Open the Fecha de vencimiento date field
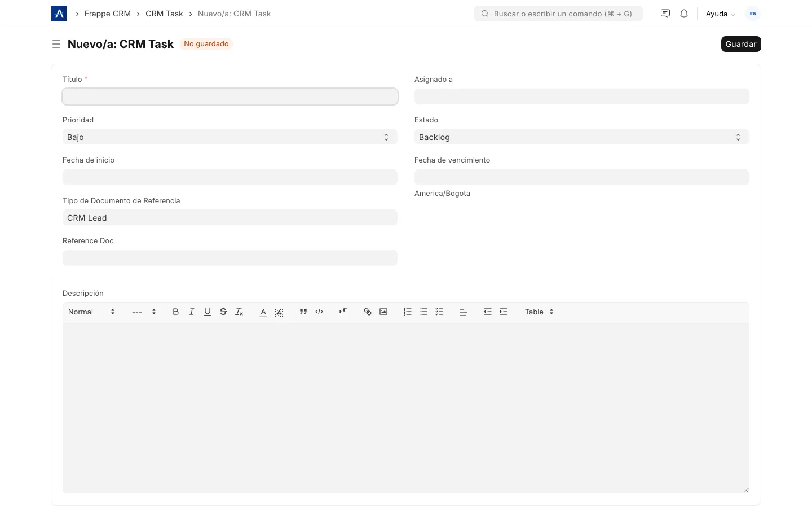Viewport: 812px width, 508px height. (582, 177)
